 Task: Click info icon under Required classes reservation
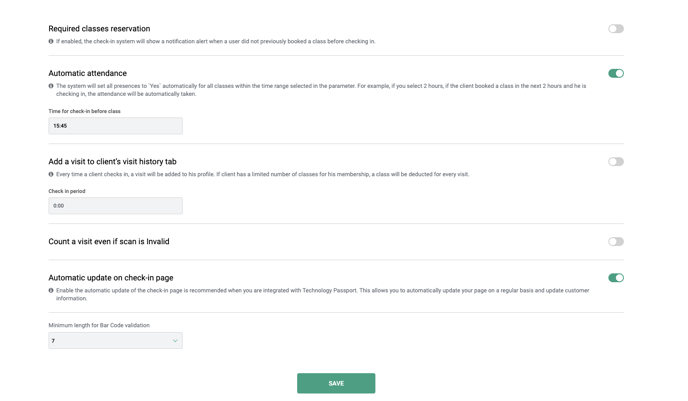pos(51,41)
